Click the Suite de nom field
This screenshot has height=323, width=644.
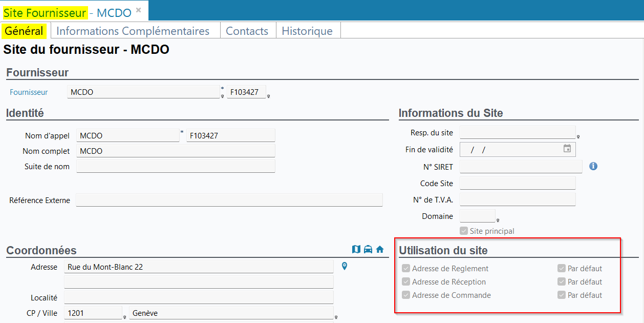click(x=176, y=166)
